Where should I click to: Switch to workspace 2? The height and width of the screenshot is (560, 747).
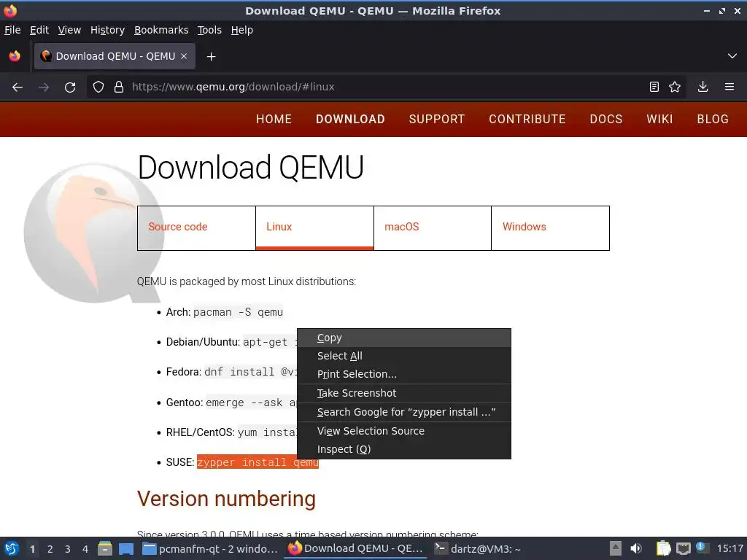(50, 549)
